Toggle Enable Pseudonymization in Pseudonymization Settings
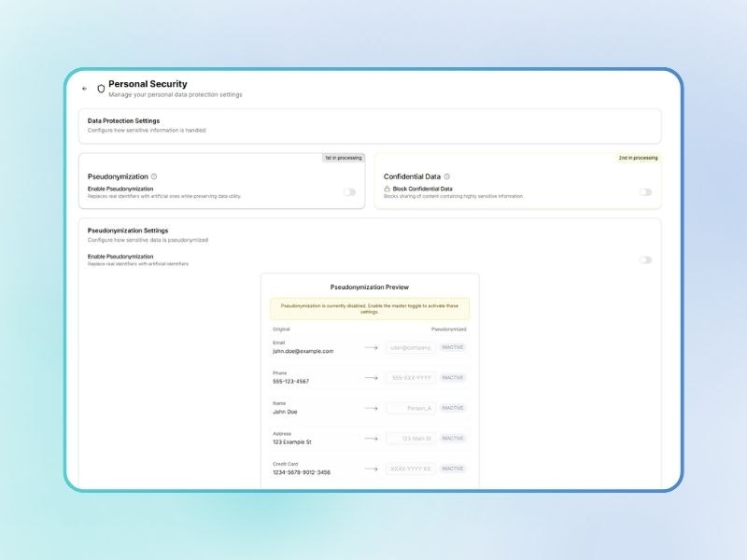This screenshot has width=747, height=560. click(645, 259)
